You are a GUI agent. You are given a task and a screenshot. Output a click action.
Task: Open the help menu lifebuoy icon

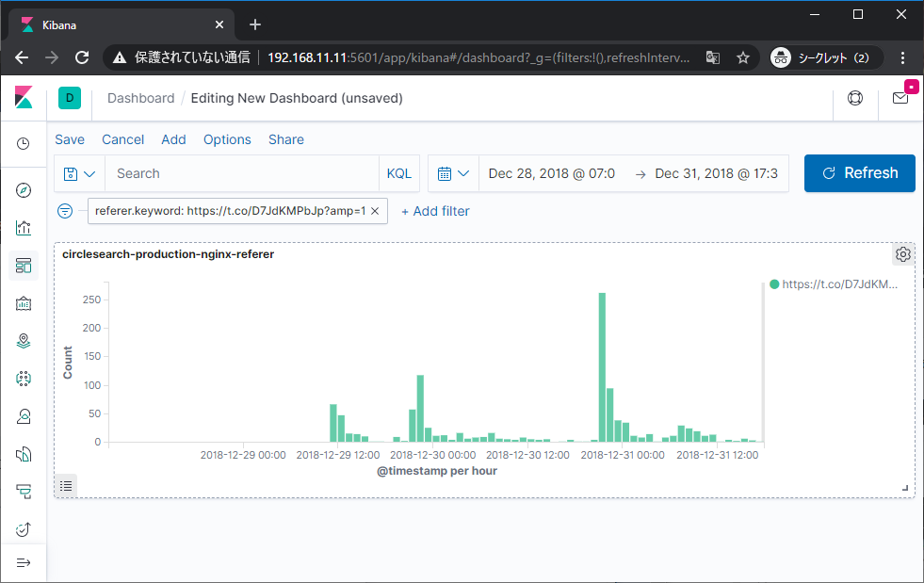pos(855,98)
